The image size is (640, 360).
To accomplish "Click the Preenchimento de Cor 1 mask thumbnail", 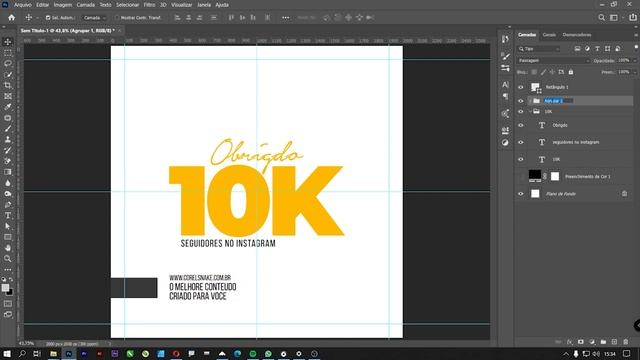I will coord(555,176).
